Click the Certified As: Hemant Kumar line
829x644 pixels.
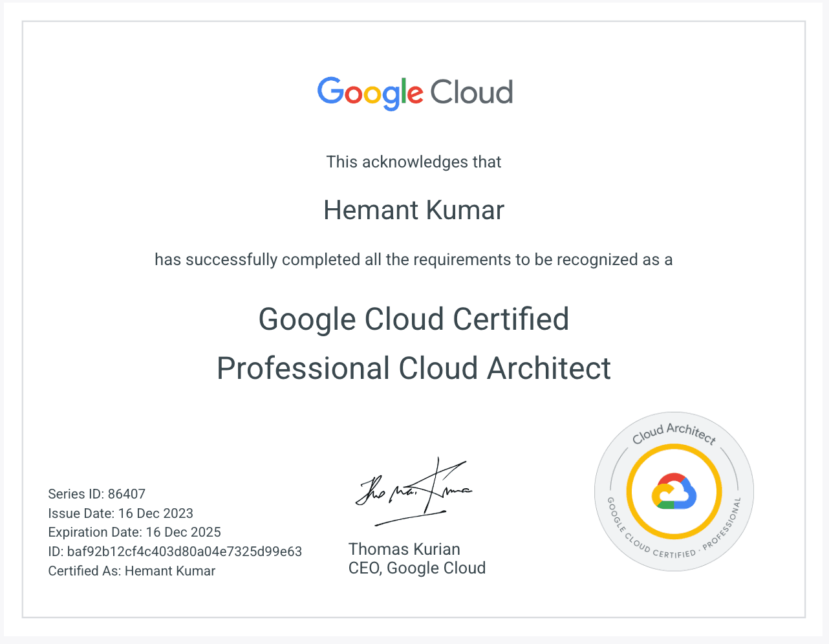point(131,571)
